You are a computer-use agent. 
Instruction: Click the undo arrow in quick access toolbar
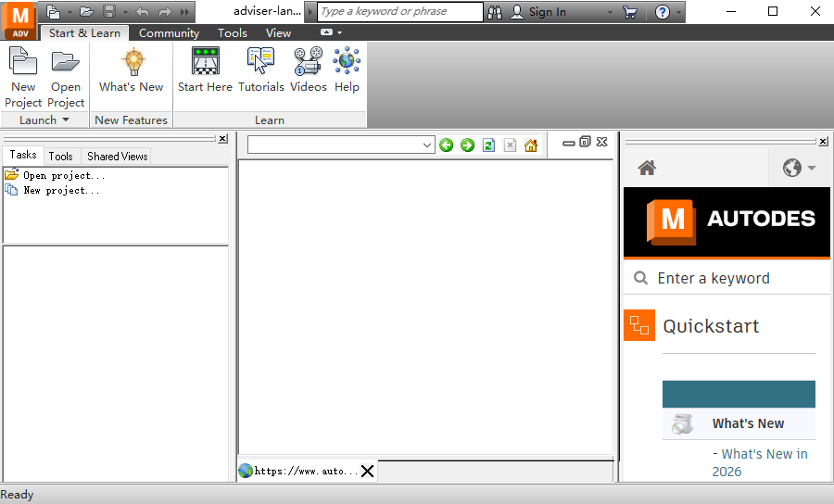(142, 12)
